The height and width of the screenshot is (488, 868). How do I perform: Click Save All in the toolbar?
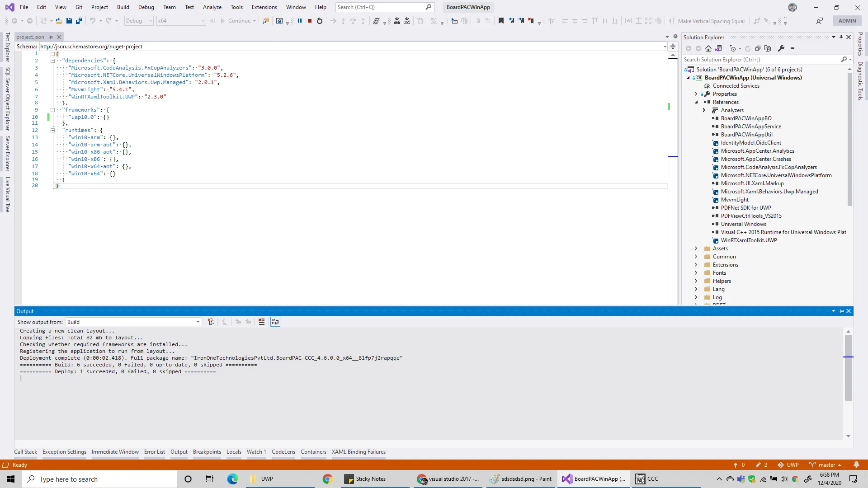tap(79, 21)
